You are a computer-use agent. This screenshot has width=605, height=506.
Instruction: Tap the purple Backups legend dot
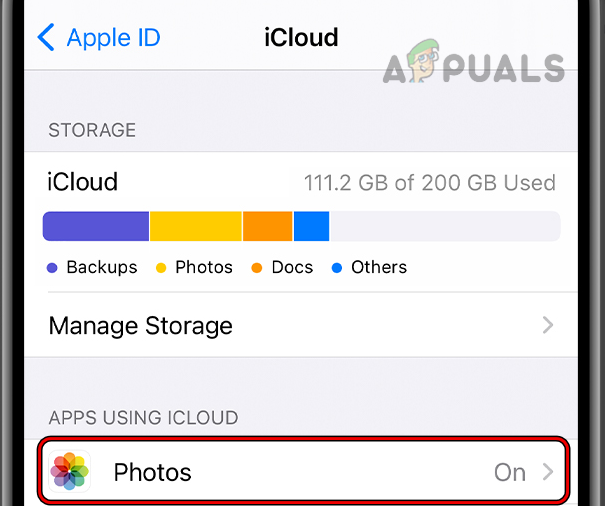(52, 268)
